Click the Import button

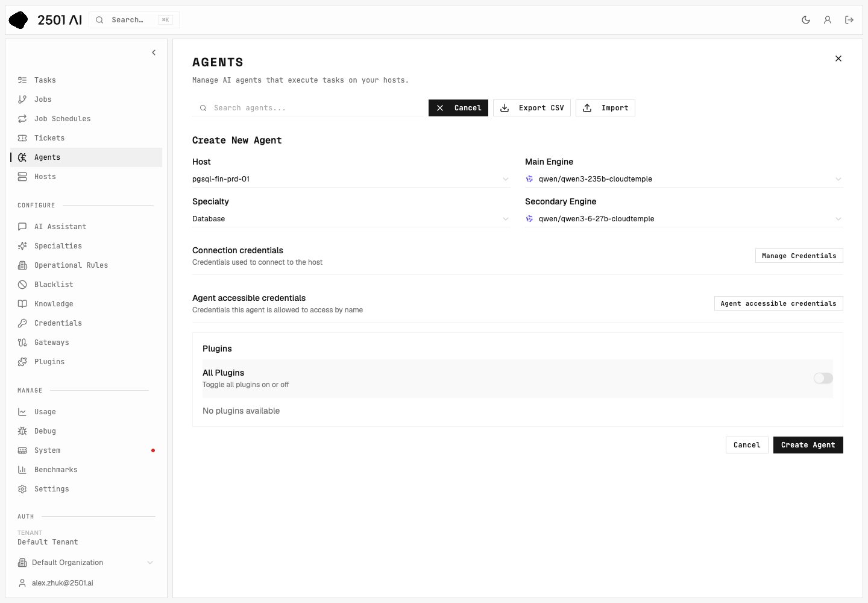[x=605, y=108]
